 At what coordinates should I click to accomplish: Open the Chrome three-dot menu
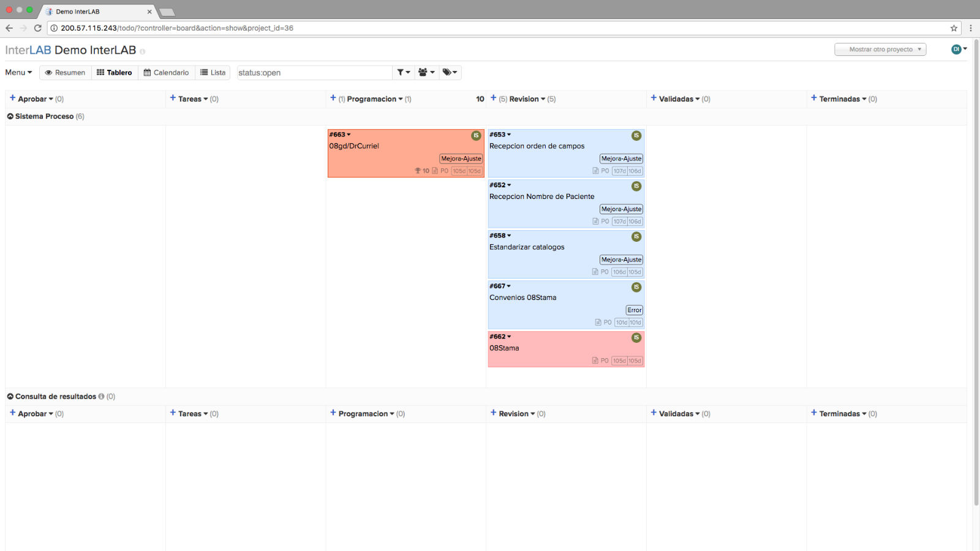tap(970, 28)
